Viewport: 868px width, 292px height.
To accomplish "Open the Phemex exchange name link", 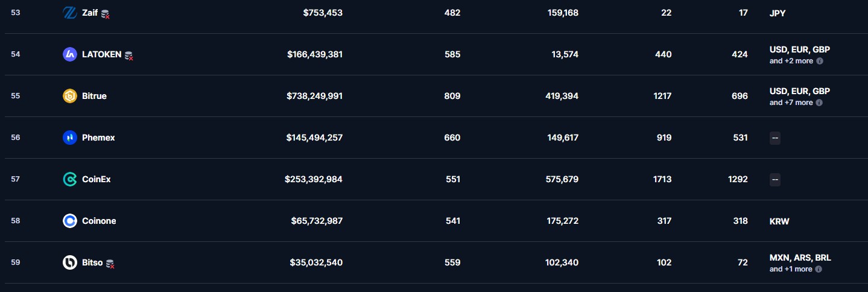I will click(98, 138).
